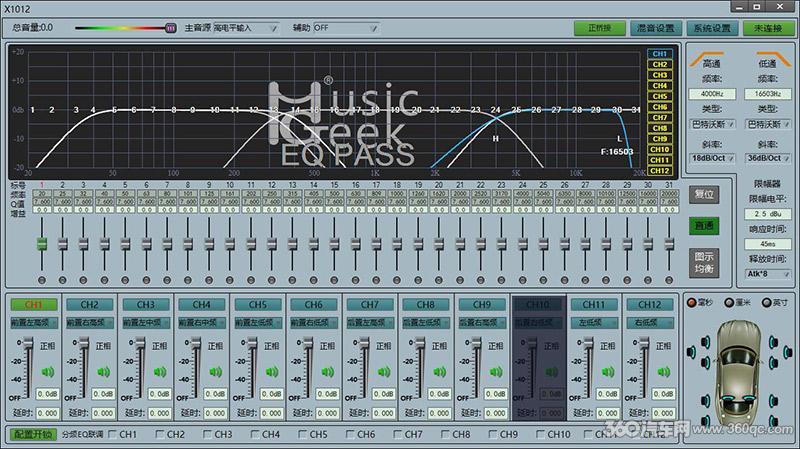Click the 系统设置 system settings button

(712, 28)
